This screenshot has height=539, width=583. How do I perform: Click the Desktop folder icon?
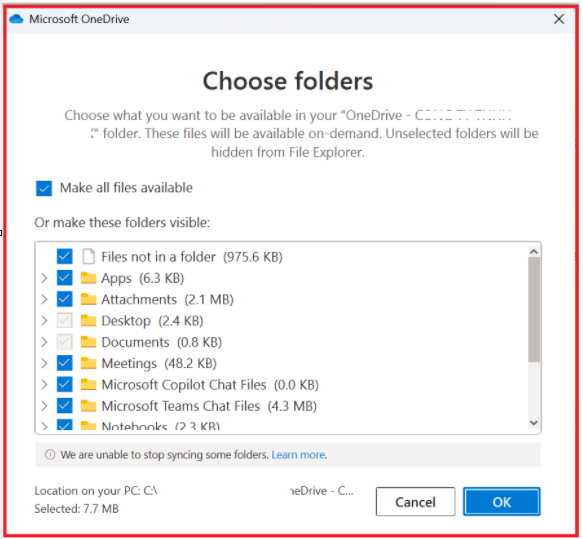(88, 320)
